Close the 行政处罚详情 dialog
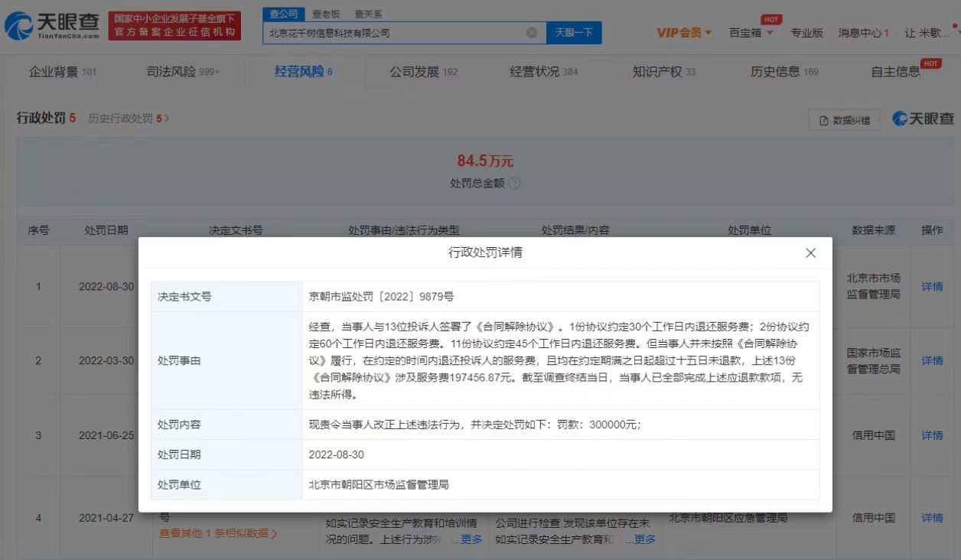This screenshot has width=961, height=560. pyautogui.click(x=810, y=253)
